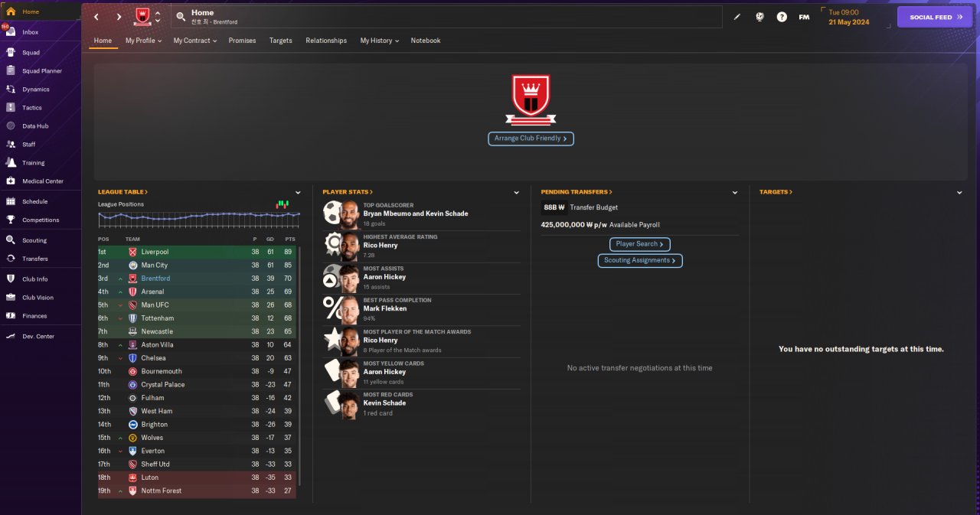Open the Squad Planner icon
The height and width of the screenshot is (515, 980).
coord(11,71)
